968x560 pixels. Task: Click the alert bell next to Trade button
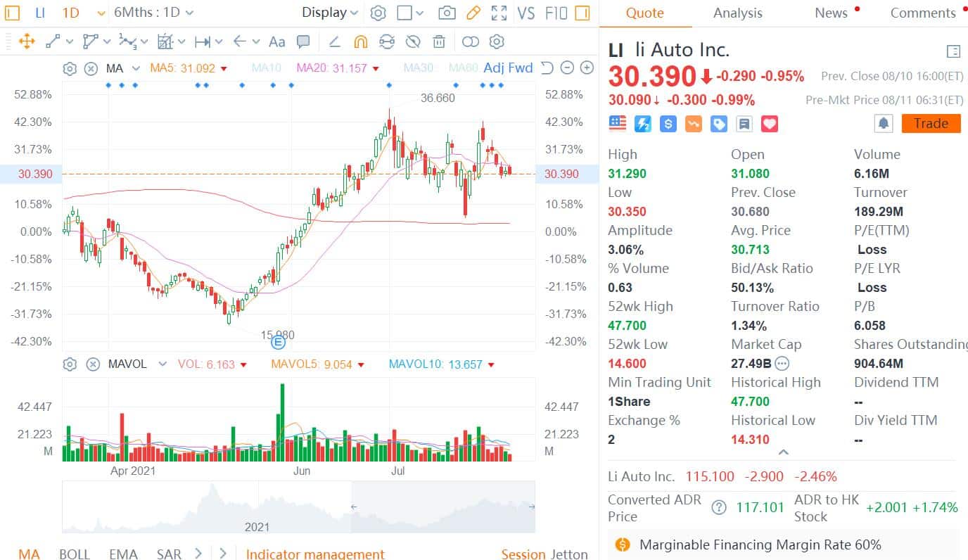(x=884, y=123)
